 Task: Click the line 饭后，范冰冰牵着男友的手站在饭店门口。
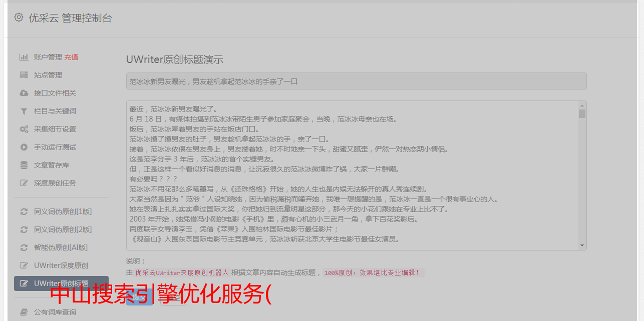[x=194, y=129]
